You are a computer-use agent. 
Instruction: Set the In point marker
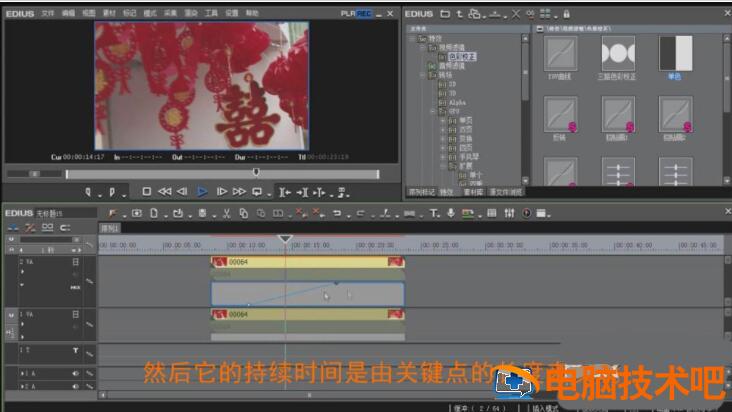88,192
